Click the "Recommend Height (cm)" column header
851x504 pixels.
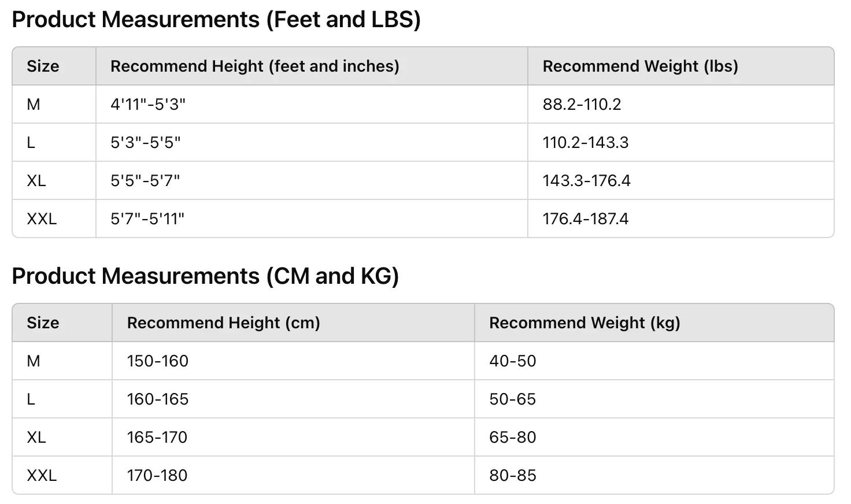pyautogui.click(x=223, y=323)
